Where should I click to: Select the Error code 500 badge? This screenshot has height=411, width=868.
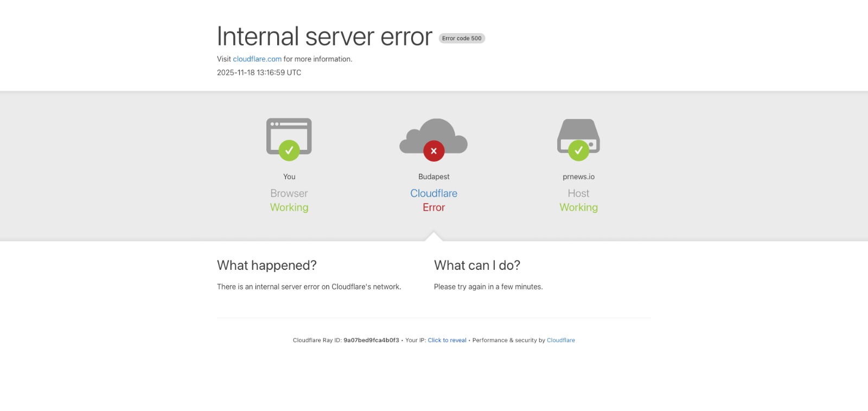[x=462, y=39]
